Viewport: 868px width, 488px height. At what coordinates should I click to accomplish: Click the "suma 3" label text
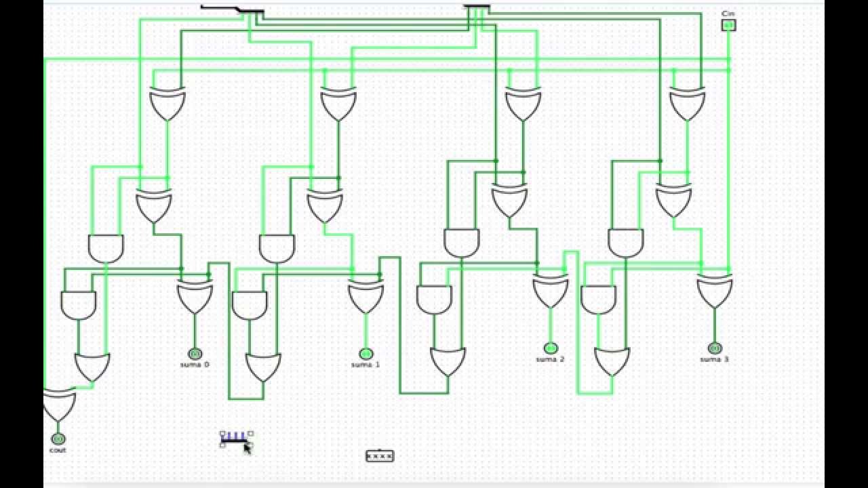tap(714, 359)
